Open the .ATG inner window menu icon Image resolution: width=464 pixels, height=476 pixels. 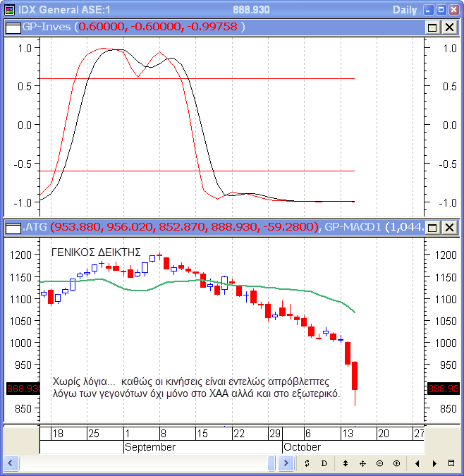(13, 227)
